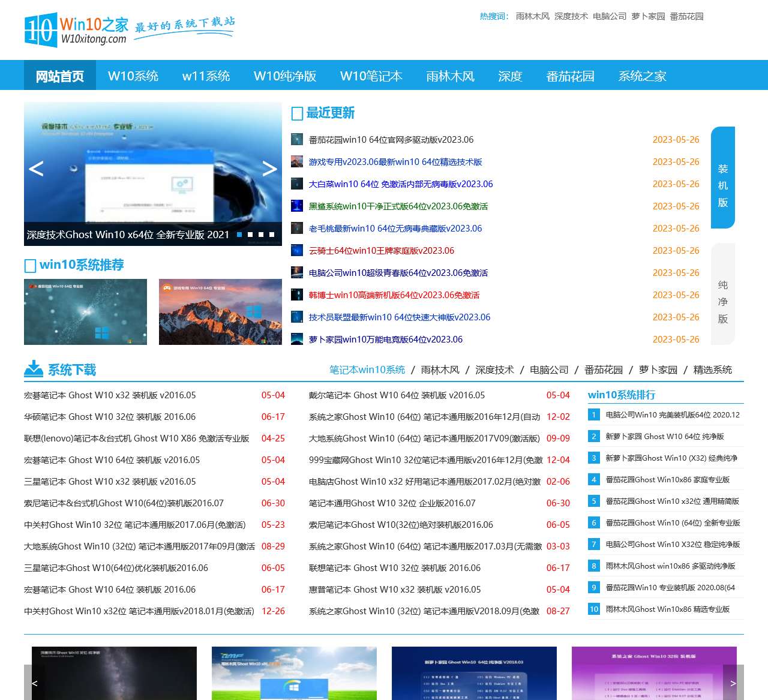Click hot search keyword 雨林木风
The image size is (768, 700).
click(532, 16)
